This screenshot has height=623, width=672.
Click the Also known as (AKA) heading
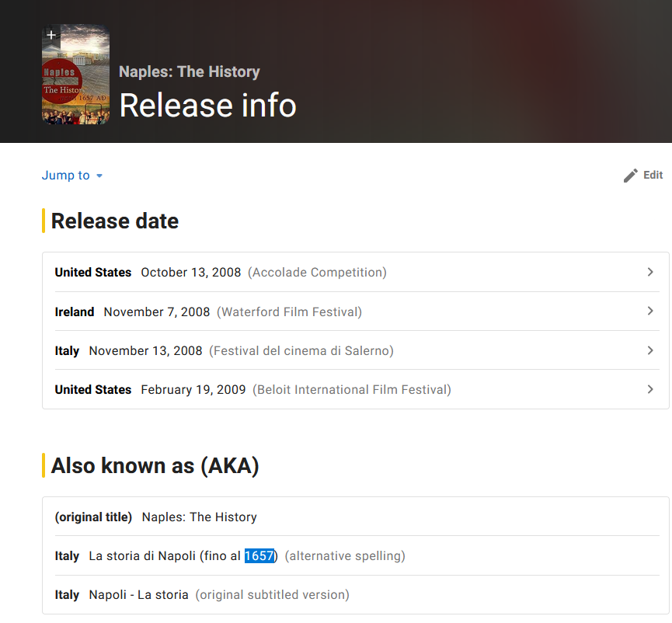pos(155,466)
